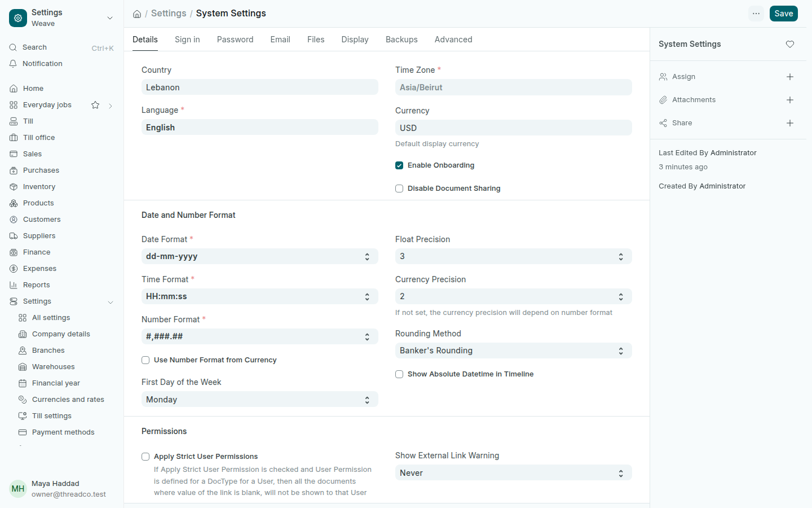Click the star icon beside Everyday jobs
Viewport: 812px width, 508px height.
95,105
